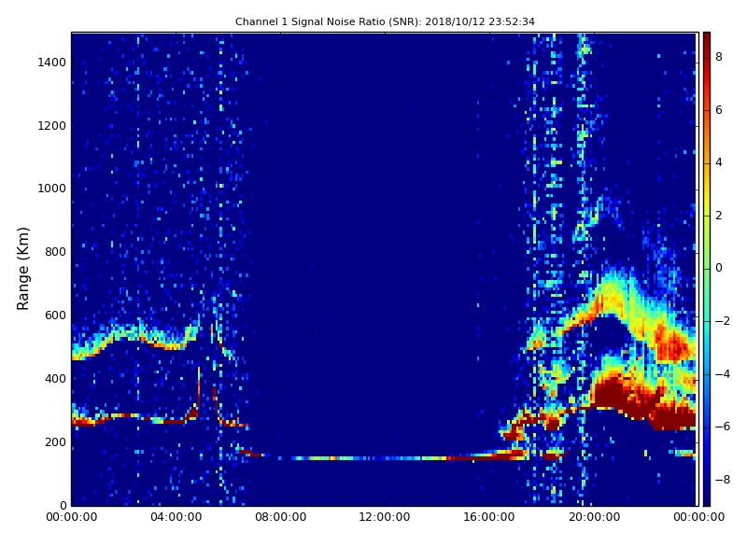Screen dimensions: 747x560
Task: Click the colorbar label −6
Action: pos(723,427)
